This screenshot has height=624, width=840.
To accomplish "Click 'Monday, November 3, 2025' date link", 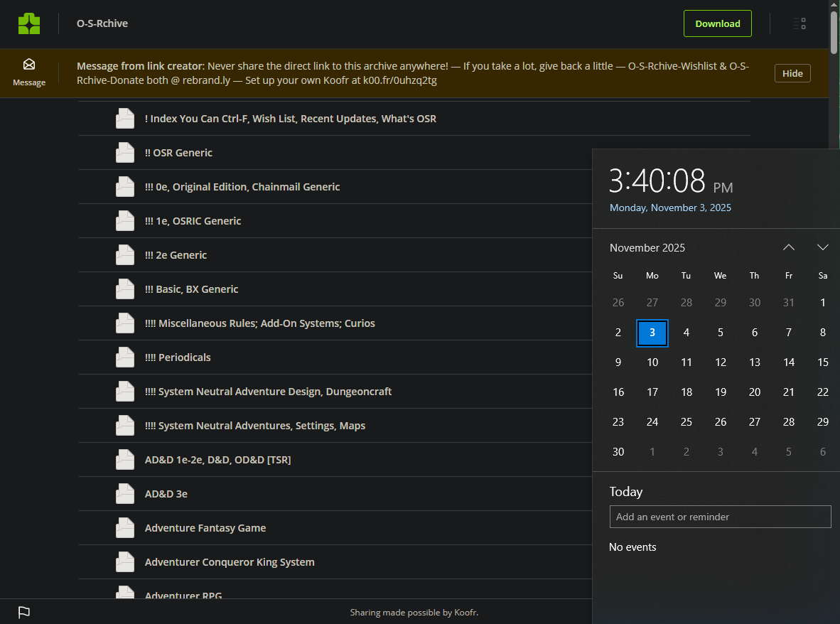I will click(x=670, y=208).
